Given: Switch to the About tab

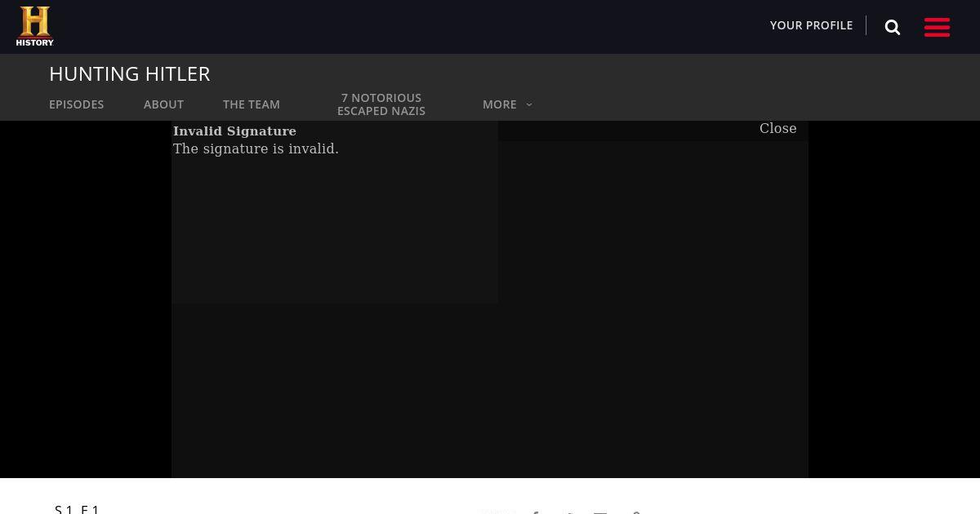Looking at the screenshot, I should [x=163, y=104].
